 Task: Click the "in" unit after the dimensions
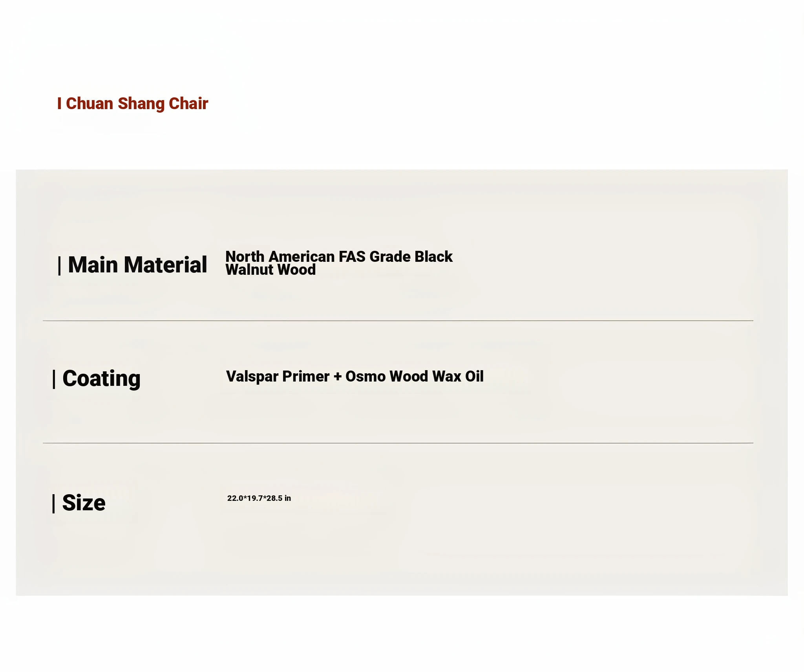[x=288, y=499]
